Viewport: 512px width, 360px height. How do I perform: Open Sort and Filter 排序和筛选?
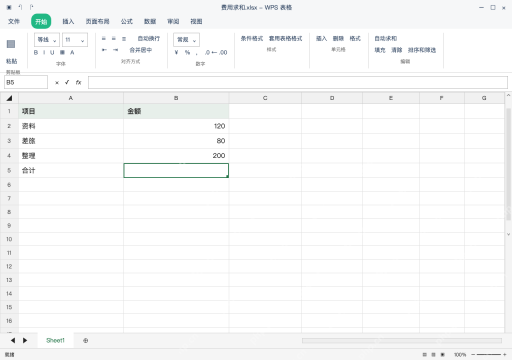pyautogui.click(x=422, y=50)
